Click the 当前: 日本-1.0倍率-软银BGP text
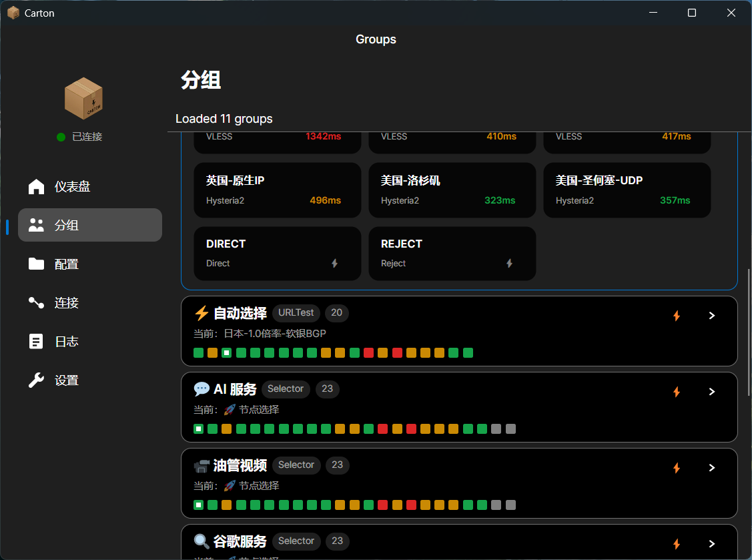 coord(260,334)
